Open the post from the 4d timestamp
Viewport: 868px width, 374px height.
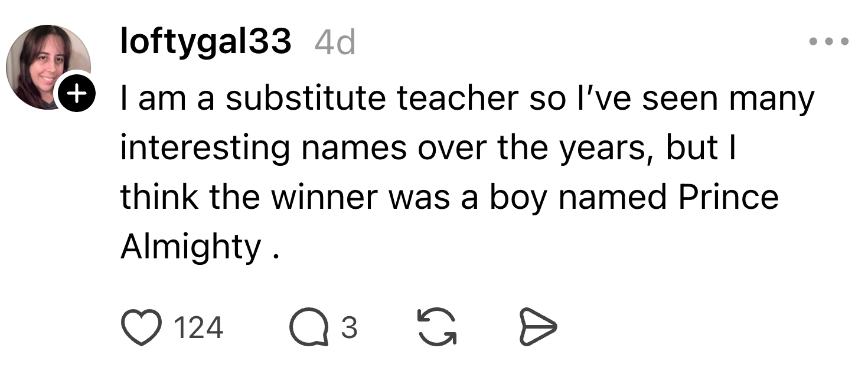tap(335, 42)
